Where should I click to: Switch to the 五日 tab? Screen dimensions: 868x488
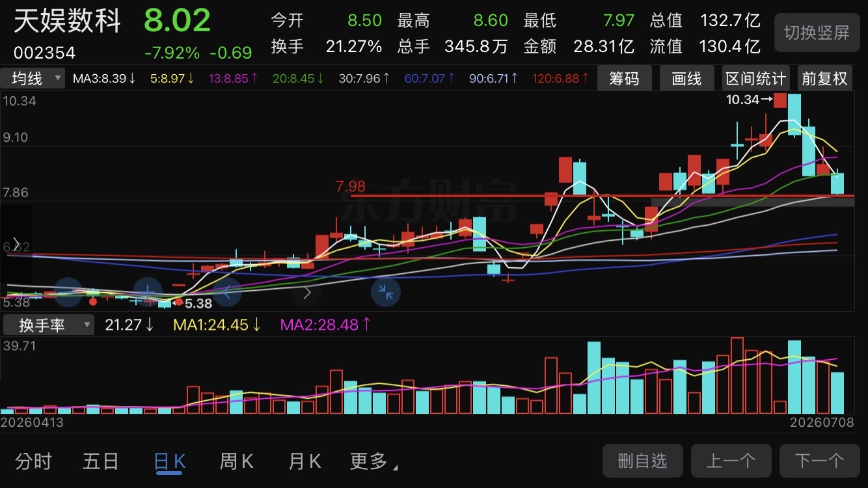(101, 461)
